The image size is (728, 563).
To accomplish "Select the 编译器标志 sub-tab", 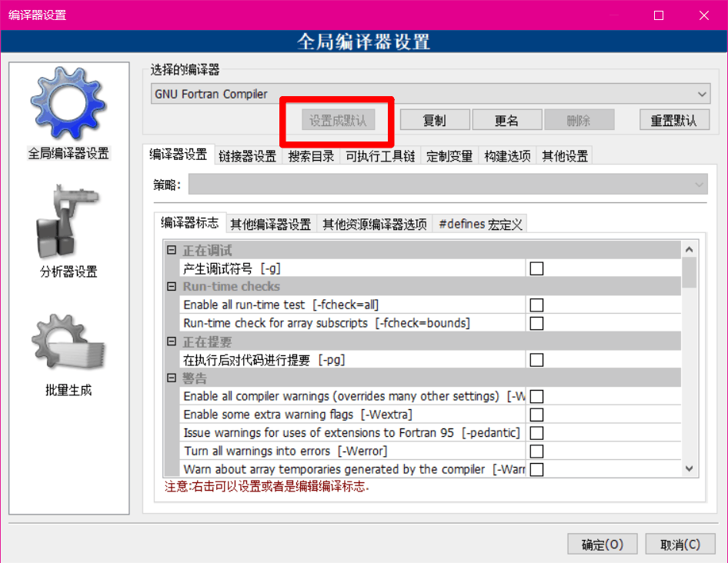I will (x=189, y=223).
